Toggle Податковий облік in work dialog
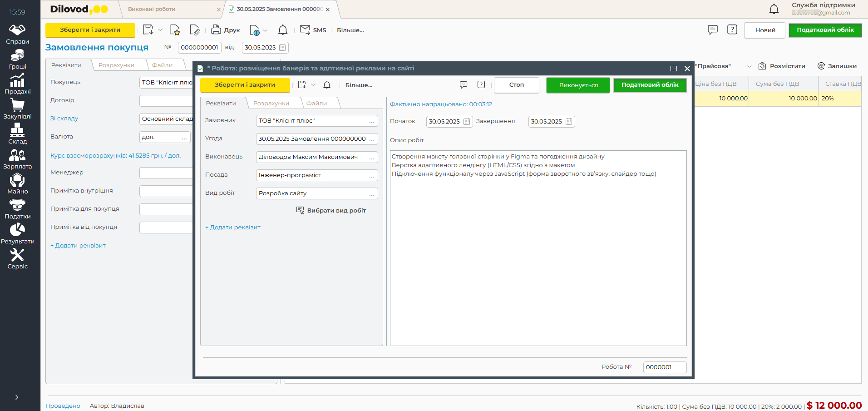868x411 pixels. [x=650, y=85]
